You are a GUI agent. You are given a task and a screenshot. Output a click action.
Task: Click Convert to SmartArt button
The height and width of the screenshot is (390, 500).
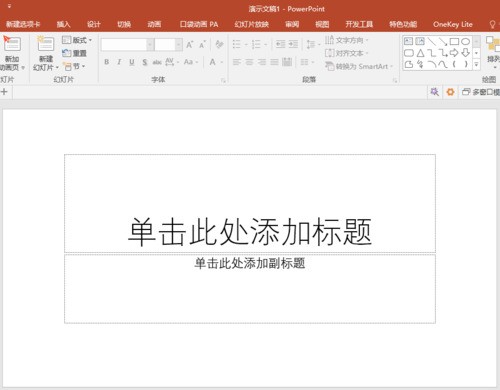[358, 66]
